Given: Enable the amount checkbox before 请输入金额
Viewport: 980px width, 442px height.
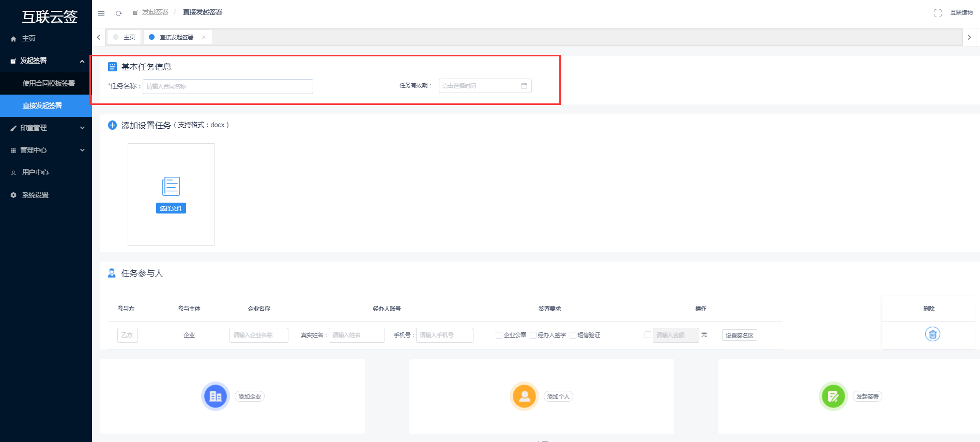Looking at the screenshot, I should point(648,334).
